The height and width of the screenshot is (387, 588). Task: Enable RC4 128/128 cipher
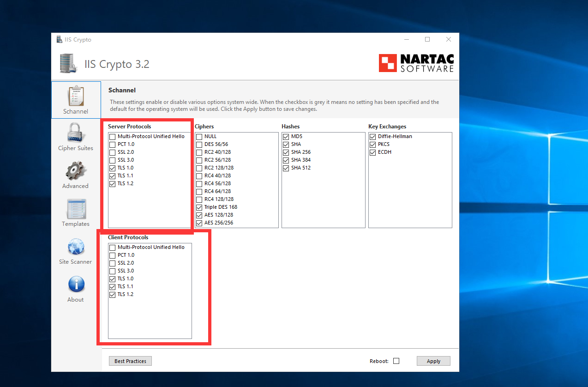pos(199,200)
